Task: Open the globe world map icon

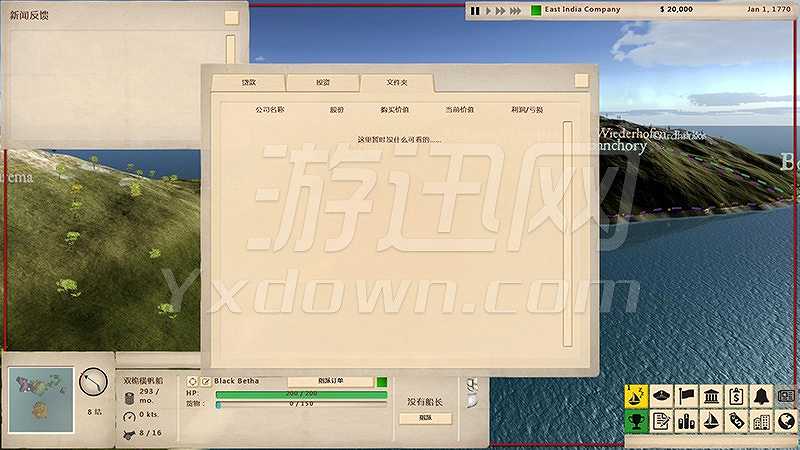Action: click(x=786, y=421)
